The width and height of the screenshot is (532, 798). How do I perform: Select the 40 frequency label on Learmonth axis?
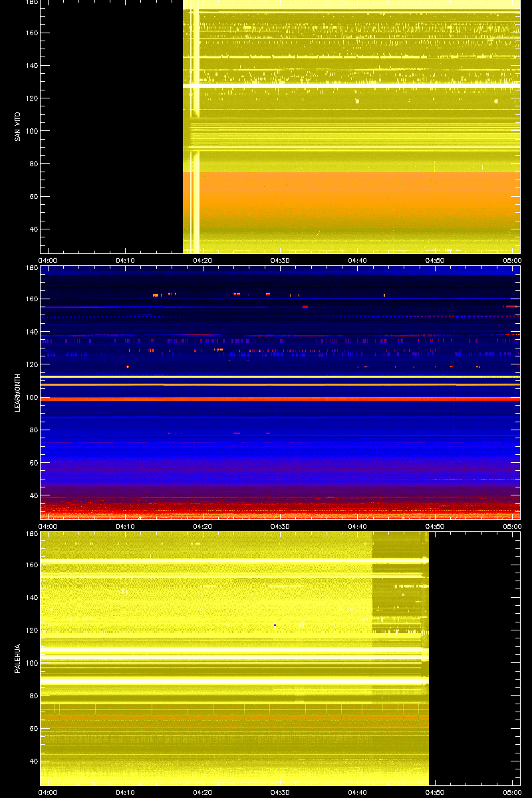coord(33,495)
